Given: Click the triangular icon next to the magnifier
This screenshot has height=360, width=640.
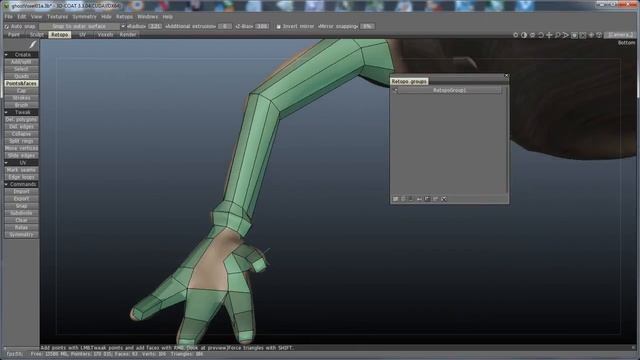Looking at the screenshot, I should (x=566, y=35).
